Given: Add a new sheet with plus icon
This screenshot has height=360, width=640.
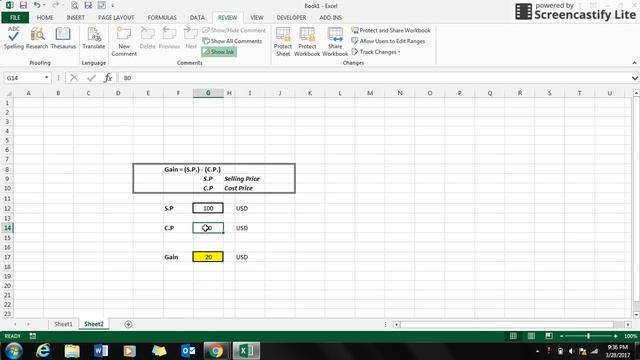Looking at the screenshot, I should [x=128, y=324].
